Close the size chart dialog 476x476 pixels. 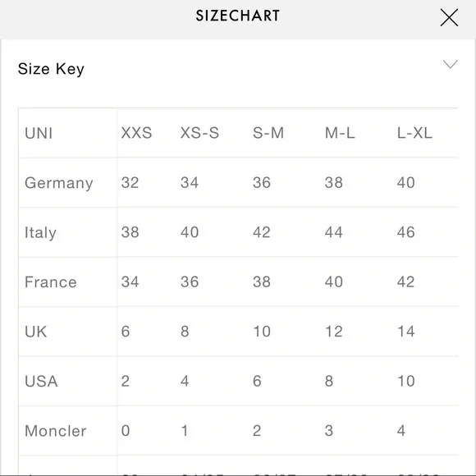tap(449, 17)
